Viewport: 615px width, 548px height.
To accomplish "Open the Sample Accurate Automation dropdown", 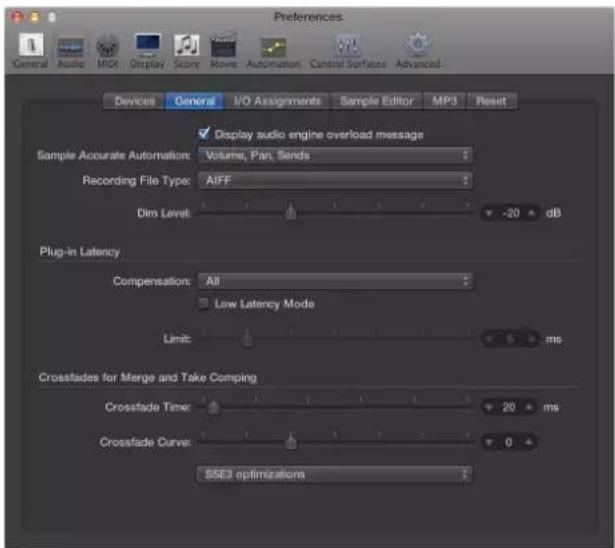I will coord(335,155).
